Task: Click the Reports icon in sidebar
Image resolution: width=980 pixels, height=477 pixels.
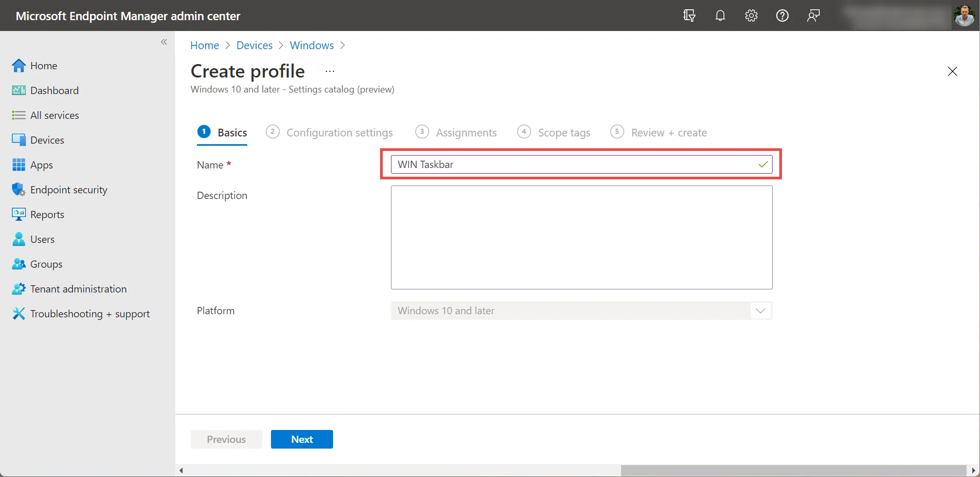Action: 19,214
